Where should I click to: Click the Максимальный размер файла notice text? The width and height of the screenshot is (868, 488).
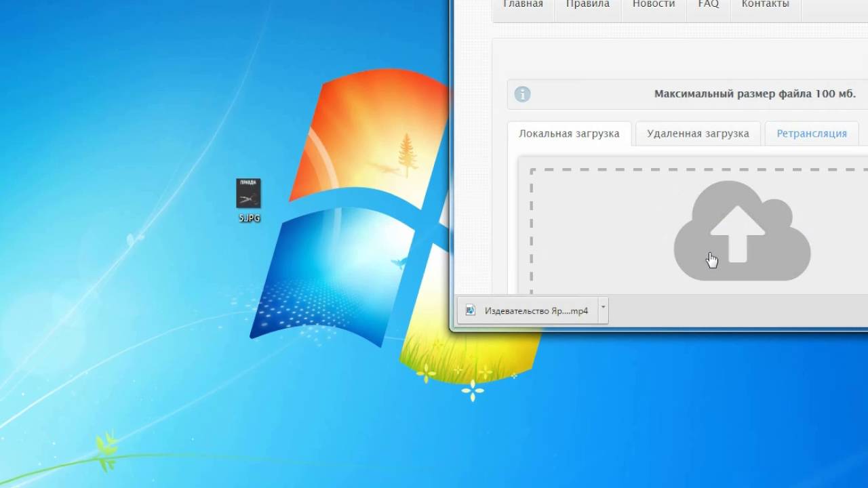point(754,94)
